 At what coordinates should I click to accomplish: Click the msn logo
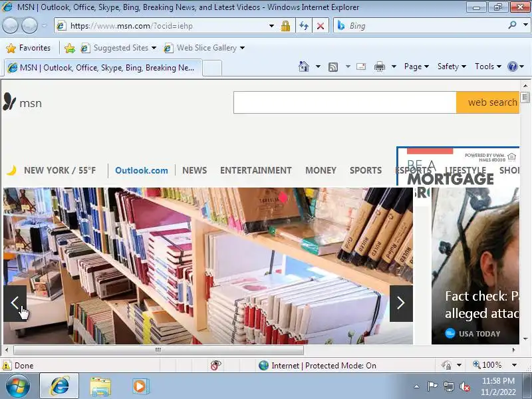(x=23, y=102)
